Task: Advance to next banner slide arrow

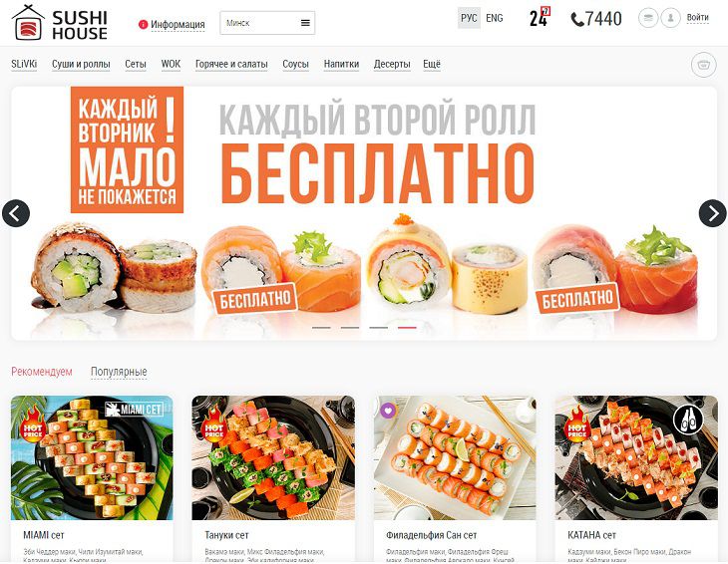Action: click(712, 213)
